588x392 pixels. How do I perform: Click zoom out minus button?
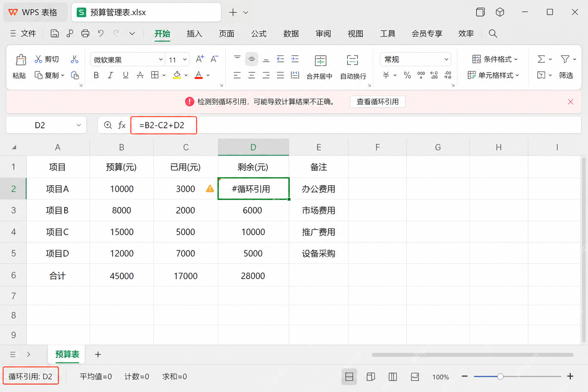[465, 377]
